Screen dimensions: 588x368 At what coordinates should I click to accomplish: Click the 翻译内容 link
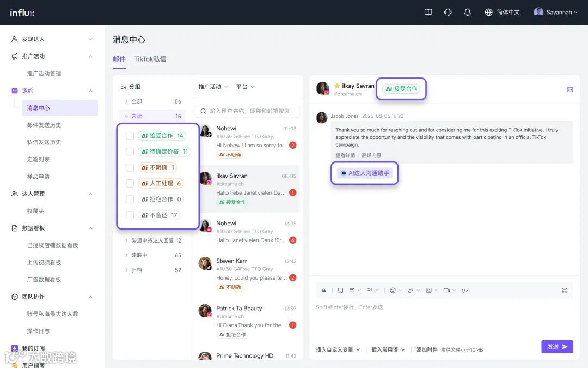tap(371, 155)
